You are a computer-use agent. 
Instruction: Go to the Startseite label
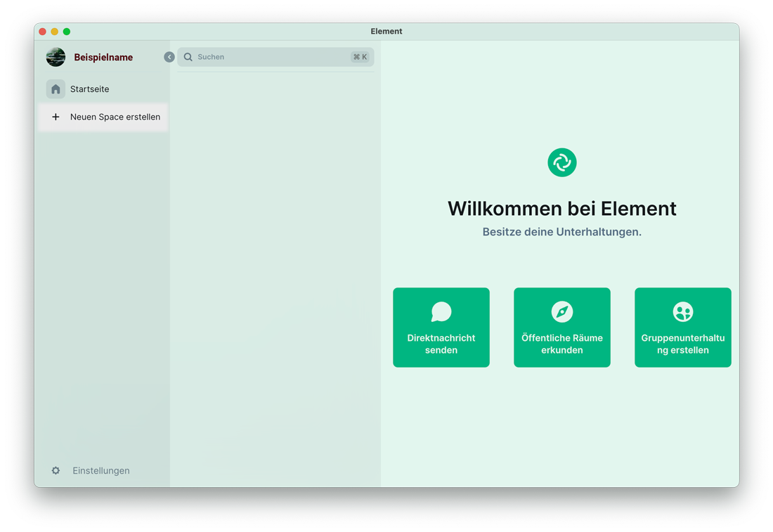(90, 89)
